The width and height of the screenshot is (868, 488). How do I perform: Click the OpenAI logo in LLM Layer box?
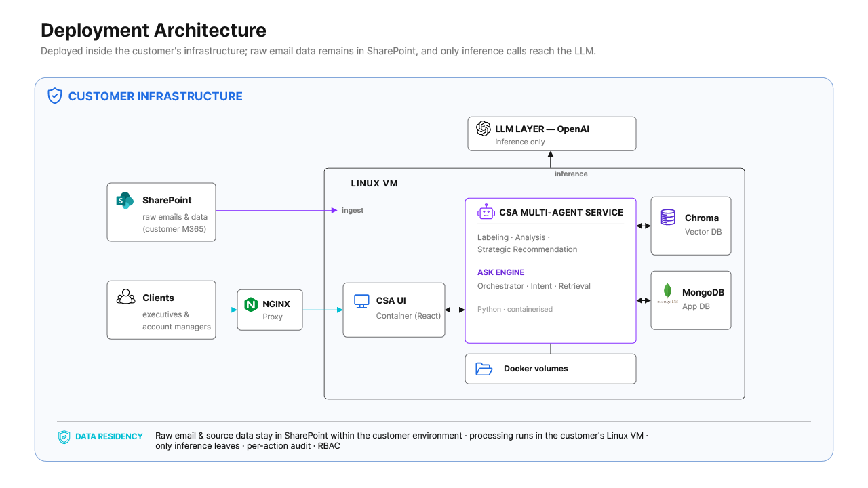click(x=484, y=128)
